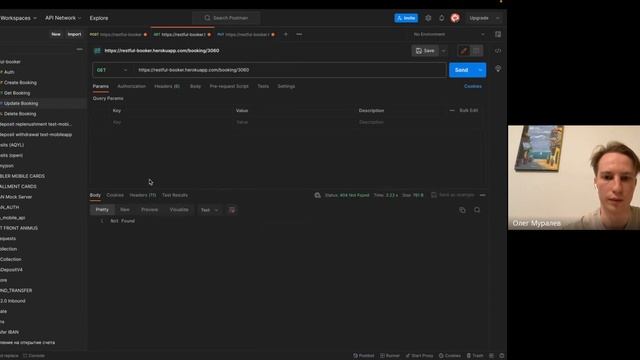Select the Preview response view
The image size is (640, 360).
tap(149, 210)
